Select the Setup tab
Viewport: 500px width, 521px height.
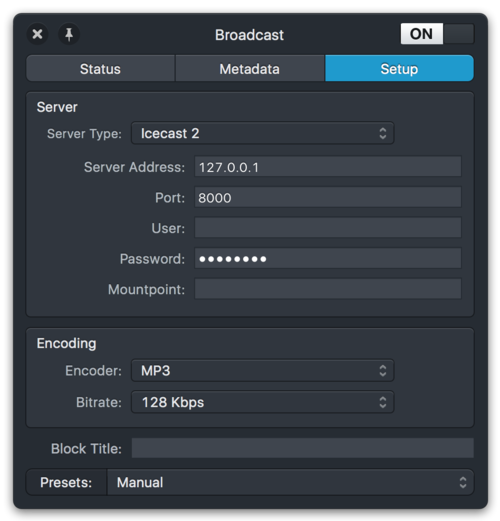click(399, 69)
